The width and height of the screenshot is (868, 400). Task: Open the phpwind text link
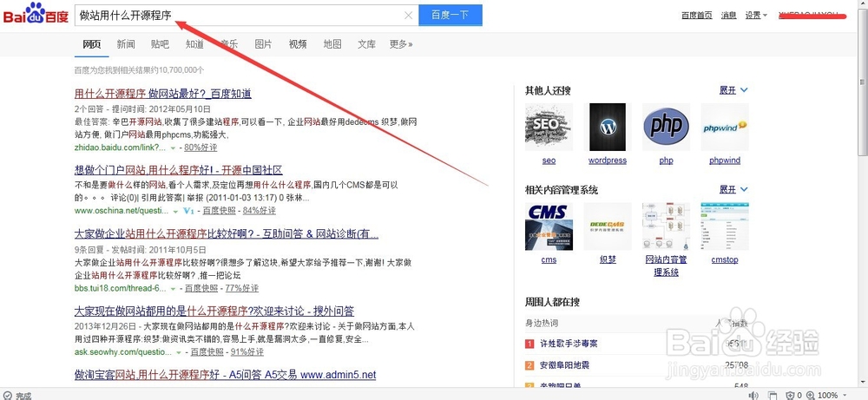725,161
